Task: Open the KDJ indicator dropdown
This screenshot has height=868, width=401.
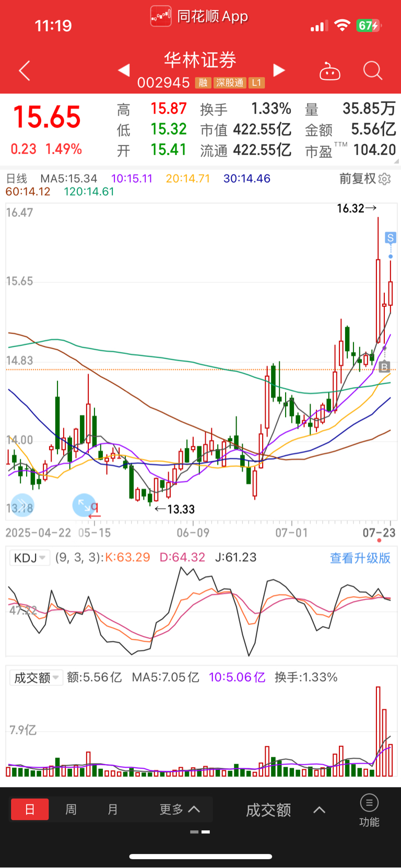Action: 29,558
